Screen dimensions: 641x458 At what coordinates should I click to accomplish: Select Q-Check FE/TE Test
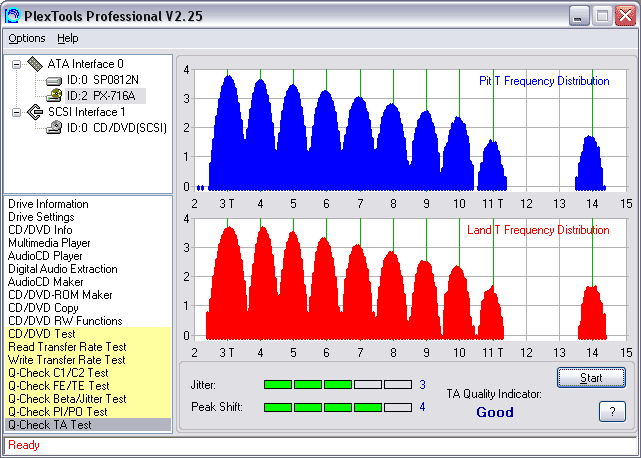point(88,386)
